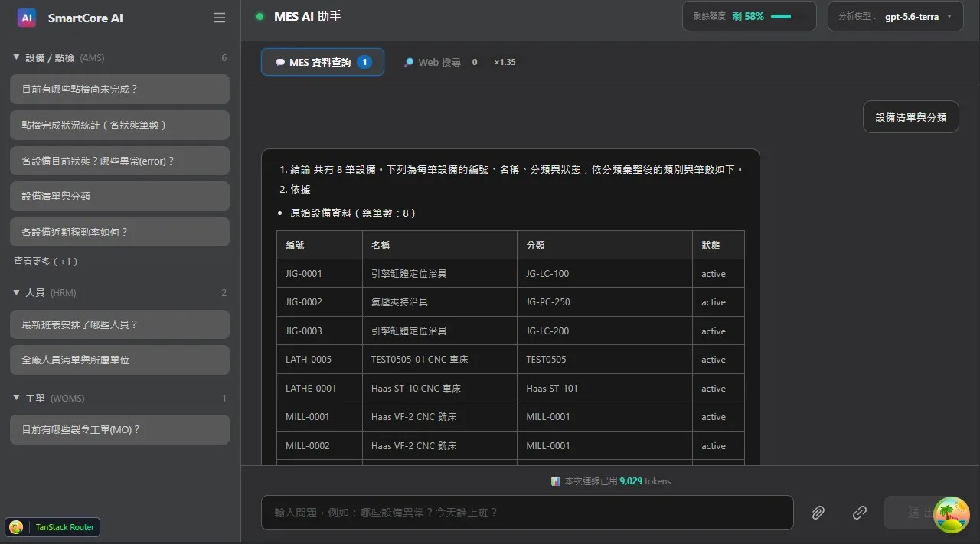Click 9,029 tokens usage text
The width and height of the screenshot is (980, 544).
click(x=645, y=481)
